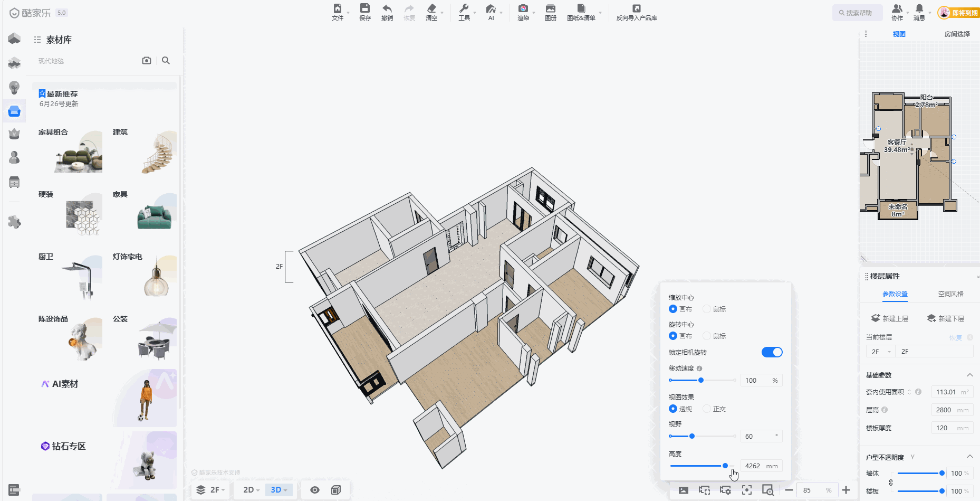
Task: Switch to the 房间选择 tab
Action: coord(957,34)
